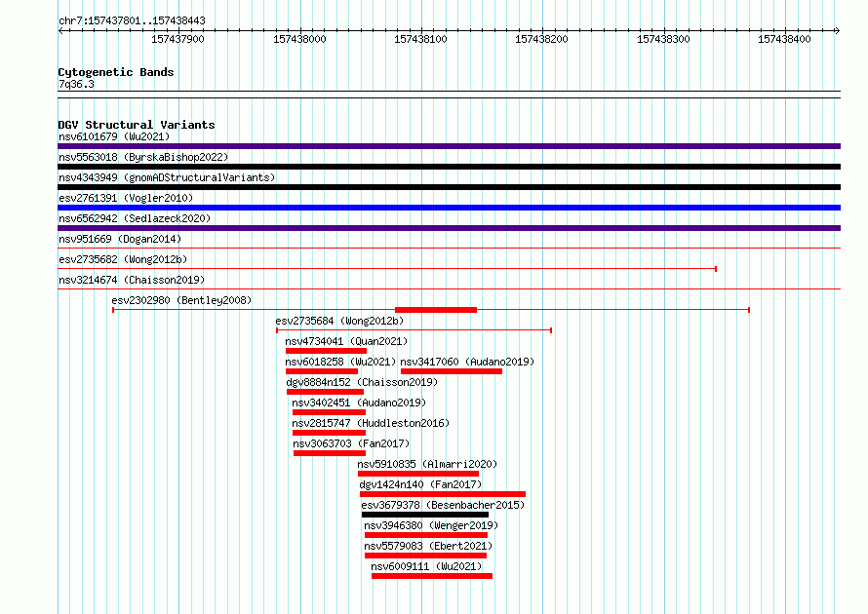Screen dimensions: 868x614
Task: Click the esv2302980 (Bentley2008) label
Action: pyautogui.click(x=181, y=300)
